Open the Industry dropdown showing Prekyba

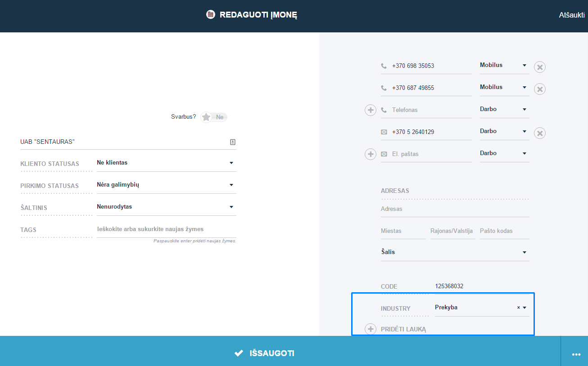482,308
